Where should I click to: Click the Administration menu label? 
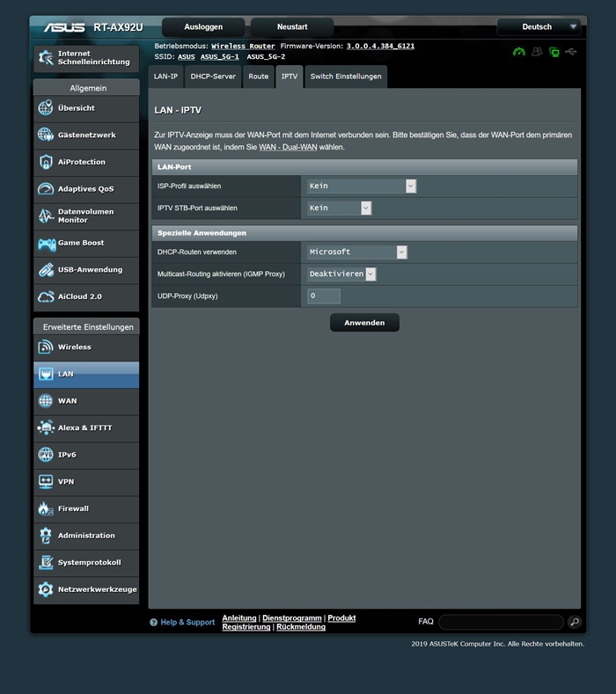pos(86,536)
